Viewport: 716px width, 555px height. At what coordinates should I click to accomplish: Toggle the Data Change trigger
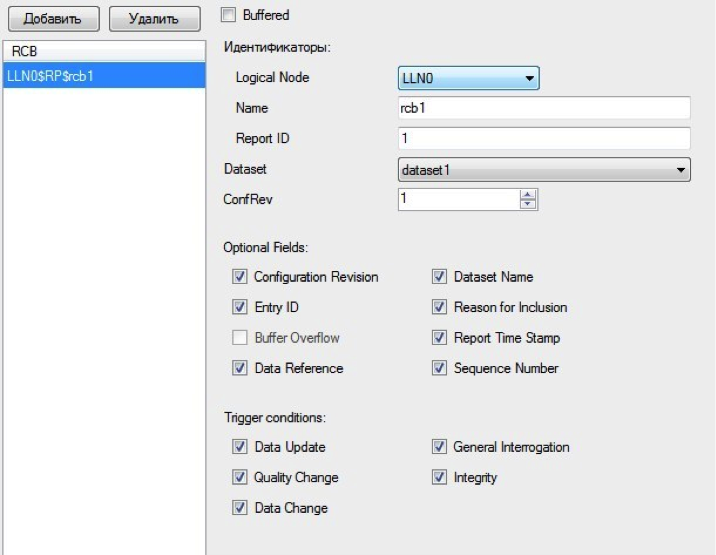[240, 507]
